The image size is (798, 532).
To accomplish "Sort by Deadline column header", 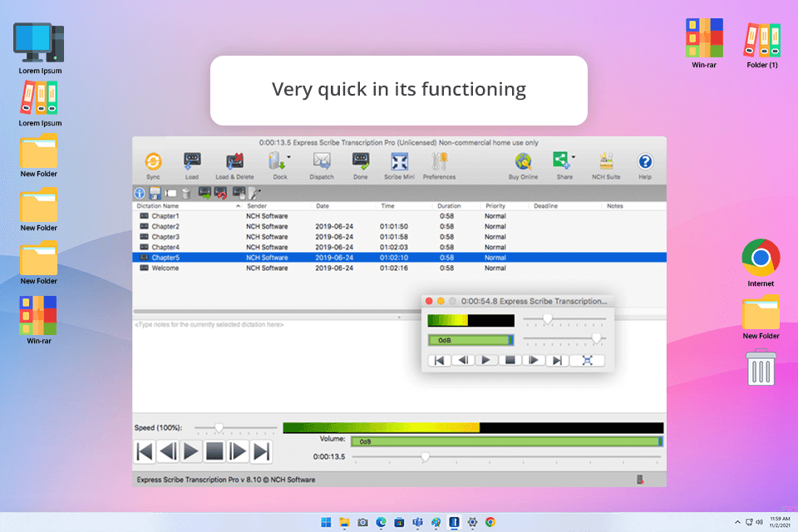I will [x=545, y=206].
